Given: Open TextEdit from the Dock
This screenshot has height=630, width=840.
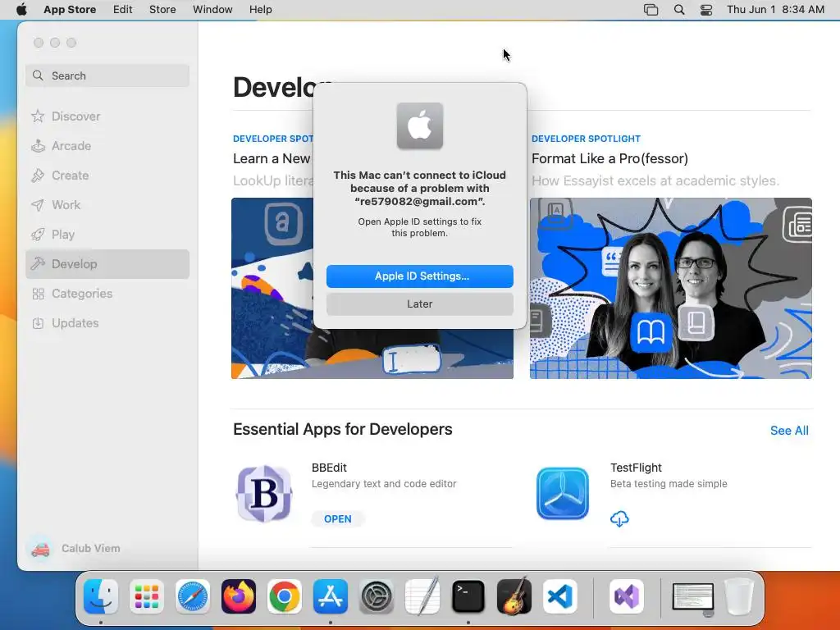Looking at the screenshot, I should click(422, 596).
